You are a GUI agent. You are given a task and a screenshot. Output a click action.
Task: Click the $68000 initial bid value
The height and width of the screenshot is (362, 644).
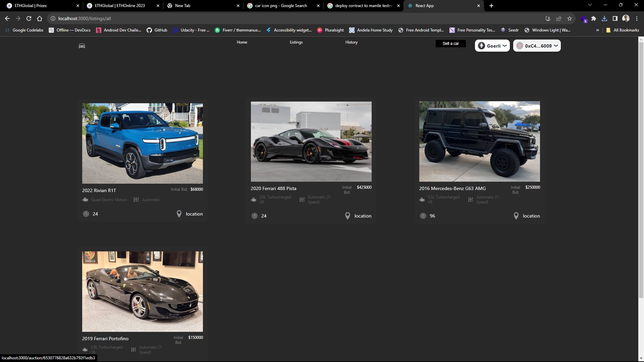(197, 189)
